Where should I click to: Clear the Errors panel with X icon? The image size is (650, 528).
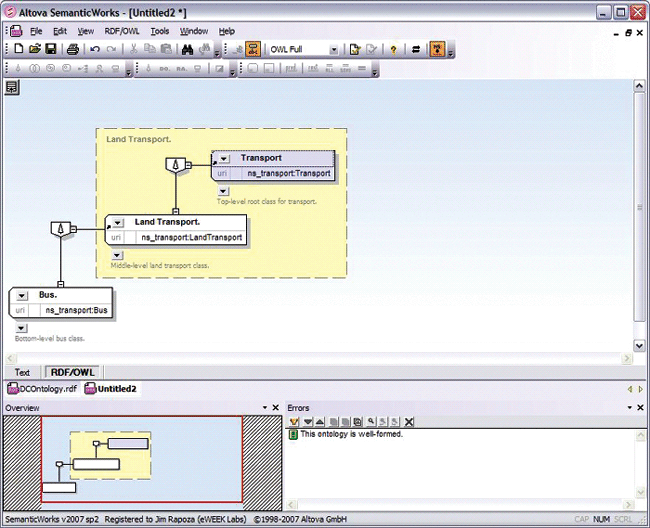[409, 422]
